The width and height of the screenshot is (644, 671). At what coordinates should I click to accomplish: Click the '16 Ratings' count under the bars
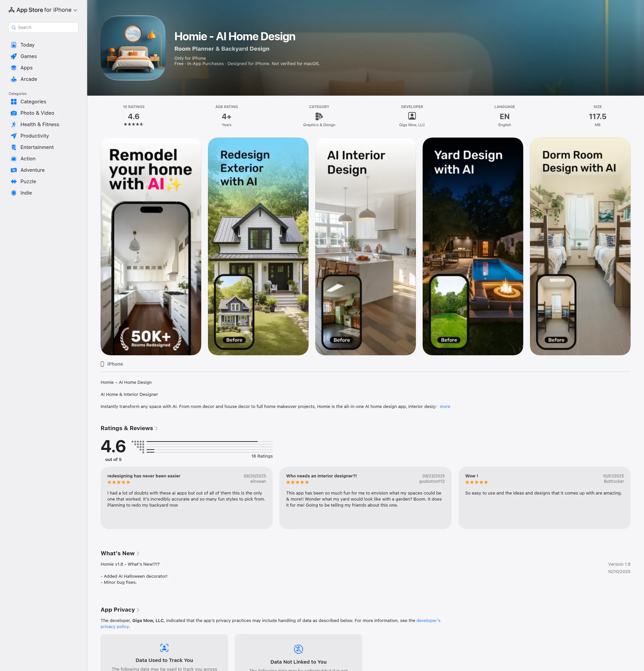pos(262,456)
